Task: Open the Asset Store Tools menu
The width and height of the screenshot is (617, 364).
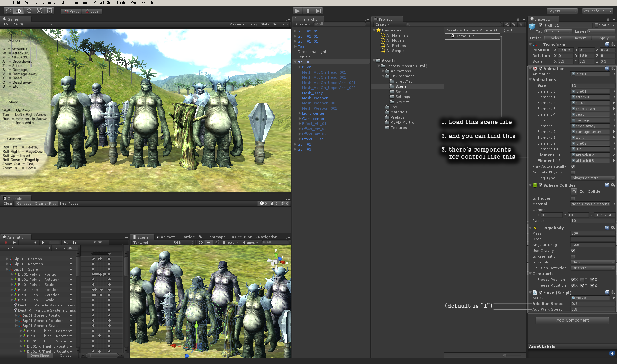Action: (110, 3)
